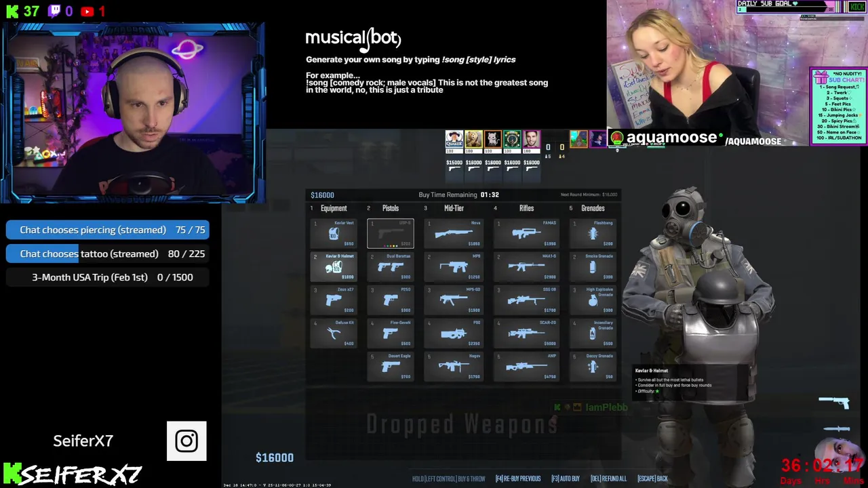
Task: Click the musical(bot) logo text
Action: (353, 39)
